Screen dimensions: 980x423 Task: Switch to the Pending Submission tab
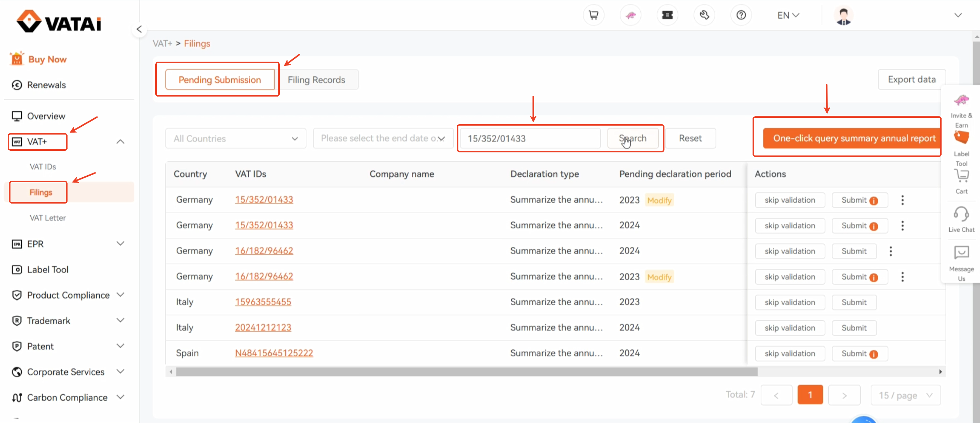[x=220, y=79]
